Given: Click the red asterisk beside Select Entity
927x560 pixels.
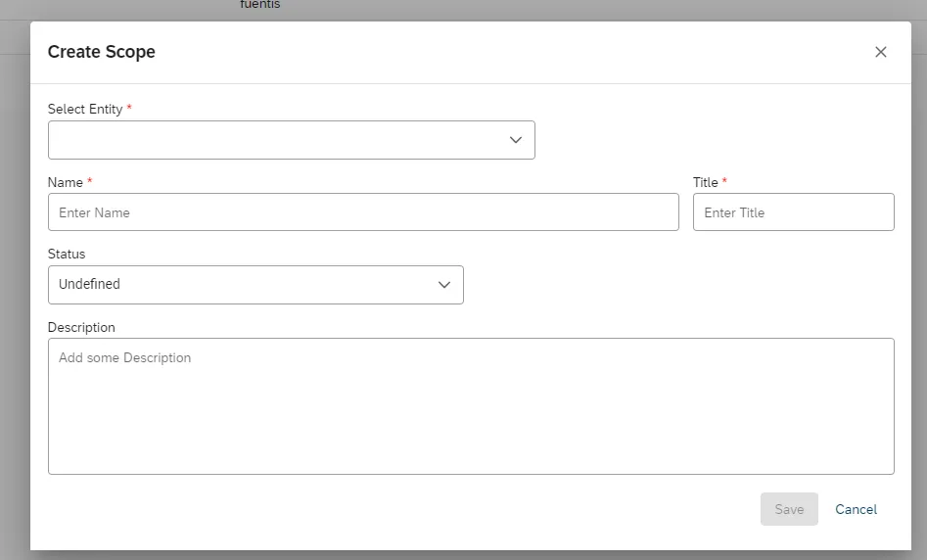Looking at the screenshot, I should pyautogui.click(x=129, y=108).
